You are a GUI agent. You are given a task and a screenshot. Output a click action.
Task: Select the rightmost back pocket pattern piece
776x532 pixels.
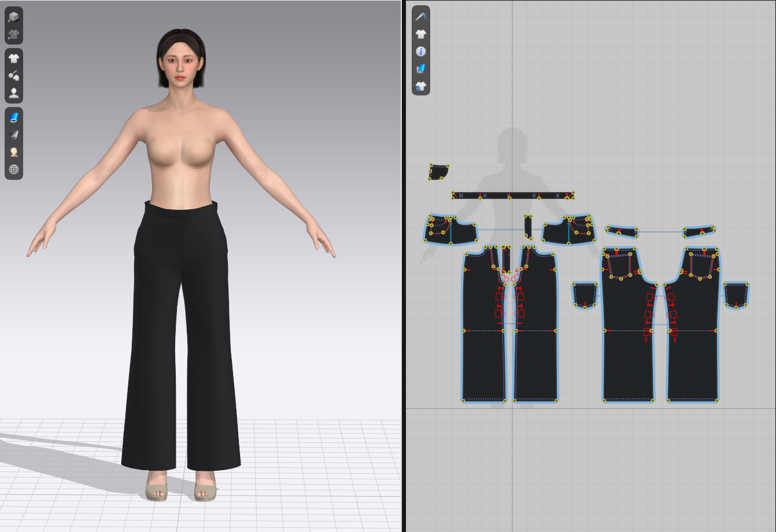point(736,294)
